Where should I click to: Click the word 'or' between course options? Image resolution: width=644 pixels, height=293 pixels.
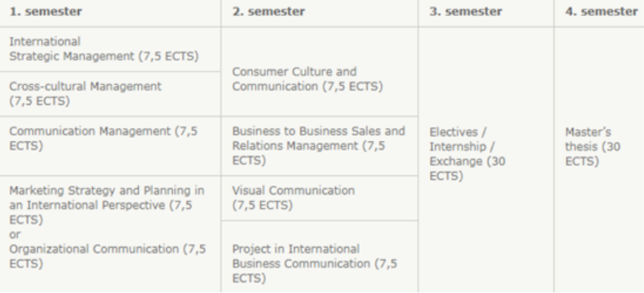[14, 235]
